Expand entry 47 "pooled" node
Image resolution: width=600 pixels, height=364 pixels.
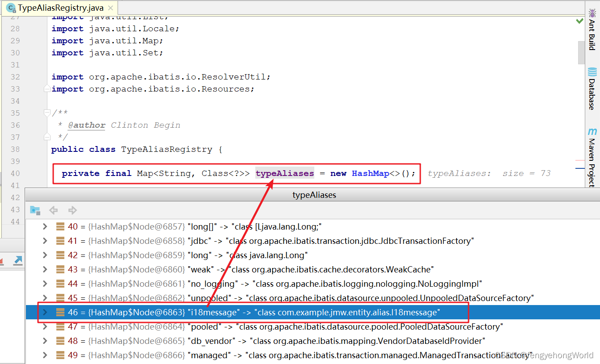click(x=44, y=326)
